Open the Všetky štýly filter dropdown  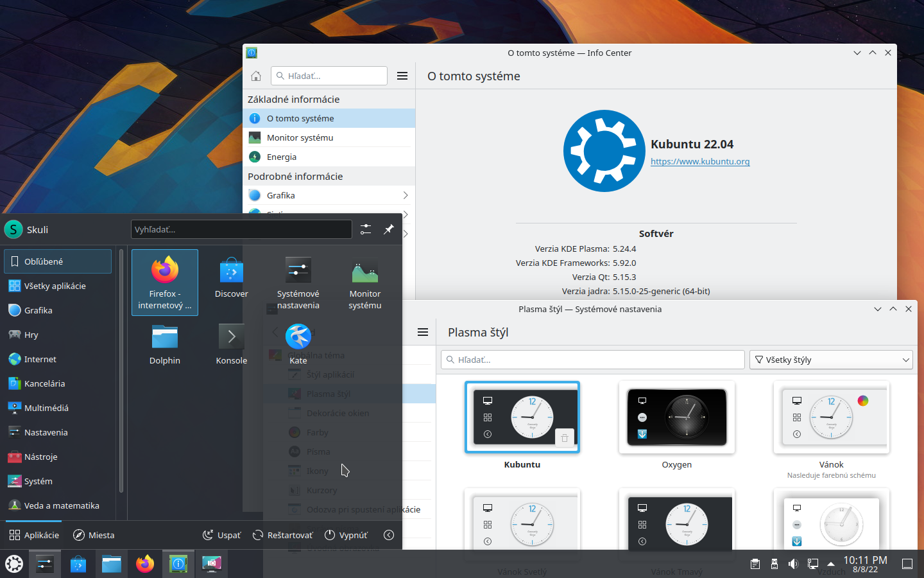(x=831, y=360)
